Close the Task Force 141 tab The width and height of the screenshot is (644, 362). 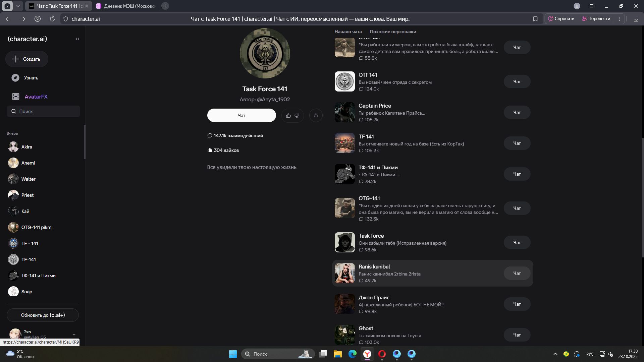[x=87, y=6]
